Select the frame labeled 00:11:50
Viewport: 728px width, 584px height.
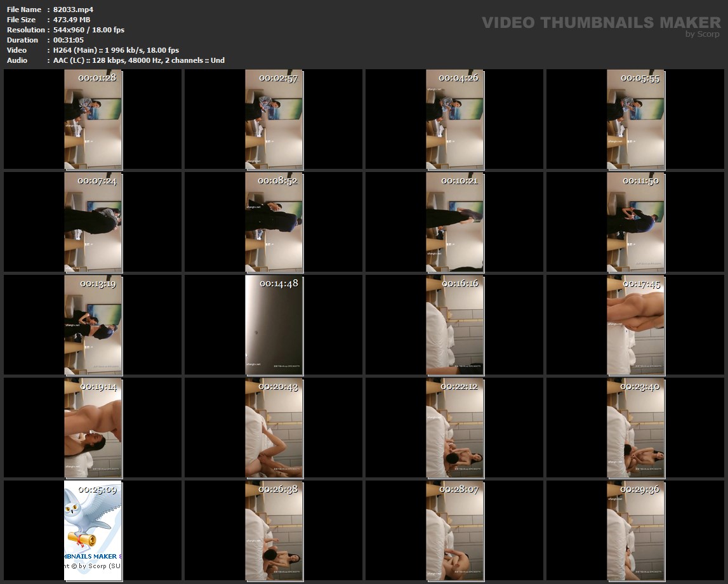[x=636, y=222]
